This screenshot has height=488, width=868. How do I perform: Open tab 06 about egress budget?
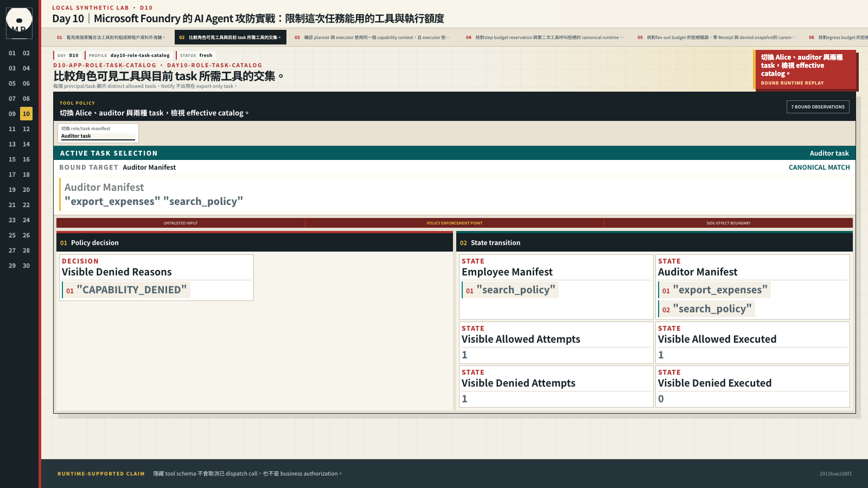click(x=837, y=37)
